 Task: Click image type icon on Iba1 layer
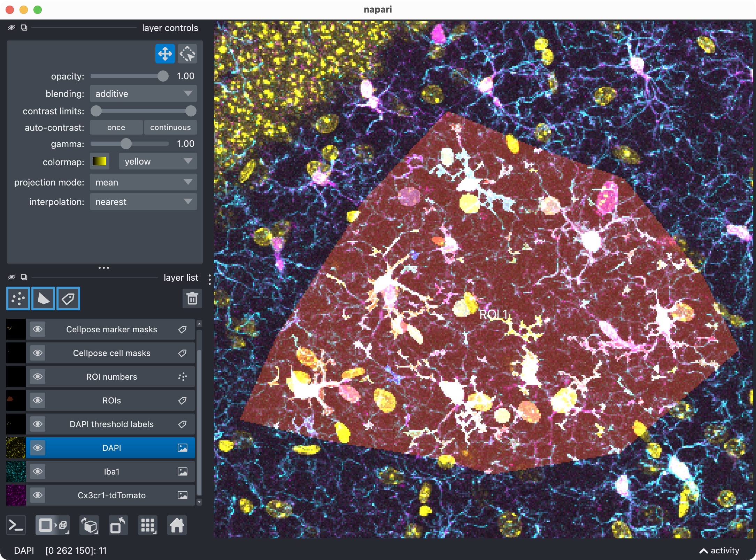pos(182,471)
